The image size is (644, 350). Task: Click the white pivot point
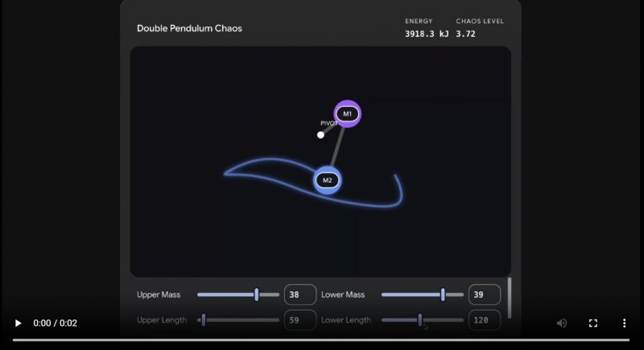[x=320, y=134]
